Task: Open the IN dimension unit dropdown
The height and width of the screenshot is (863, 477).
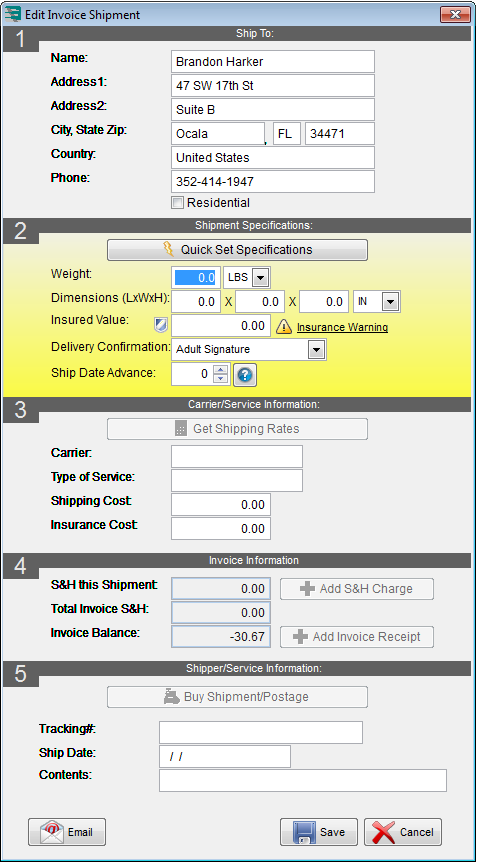Action: click(x=391, y=302)
